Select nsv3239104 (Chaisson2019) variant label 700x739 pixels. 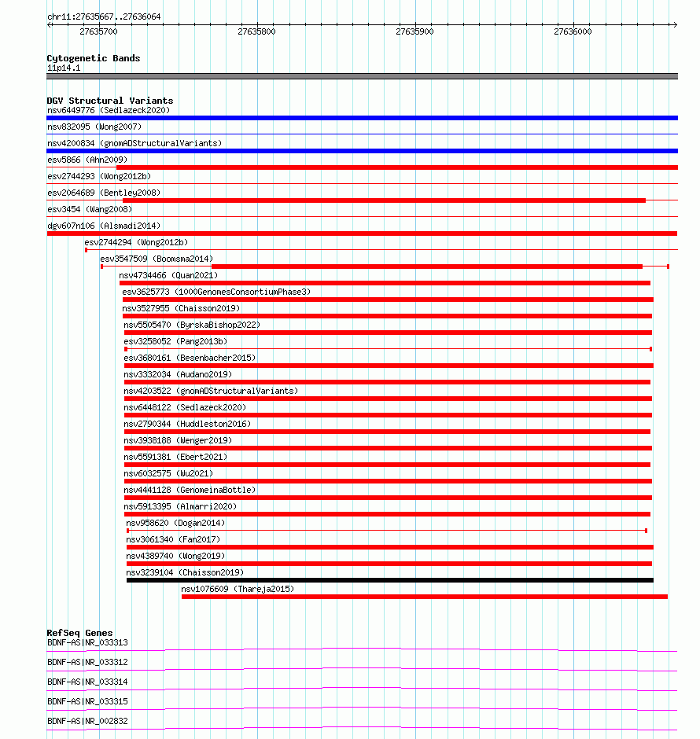click(185, 572)
